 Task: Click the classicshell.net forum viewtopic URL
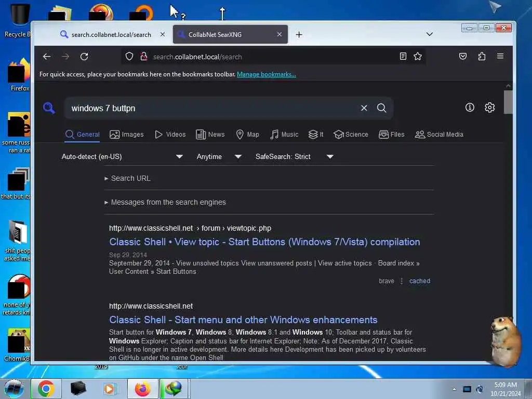[190, 228]
